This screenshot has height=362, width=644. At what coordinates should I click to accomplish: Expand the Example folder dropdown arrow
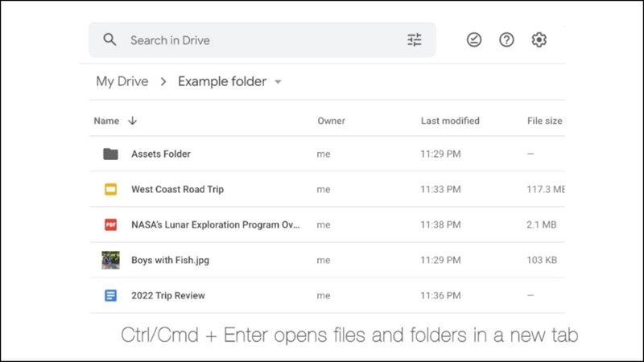tap(278, 82)
